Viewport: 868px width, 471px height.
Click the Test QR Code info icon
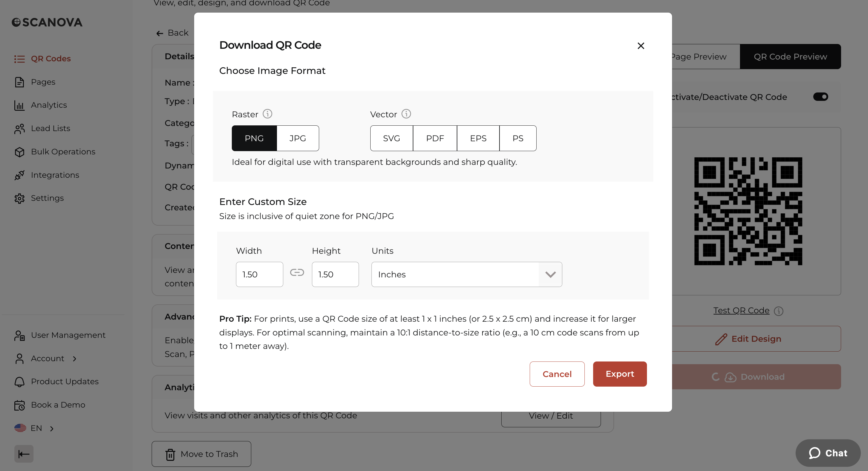pos(778,311)
